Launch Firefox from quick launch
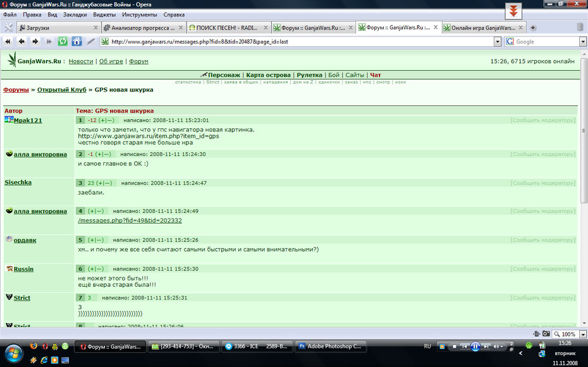588x367 pixels. (x=34, y=346)
